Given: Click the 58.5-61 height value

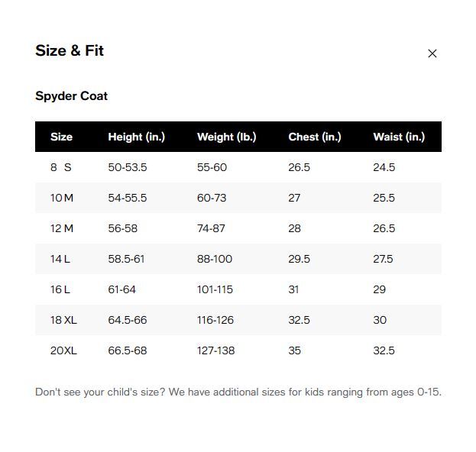Looking at the screenshot, I should (x=126, y=259).
